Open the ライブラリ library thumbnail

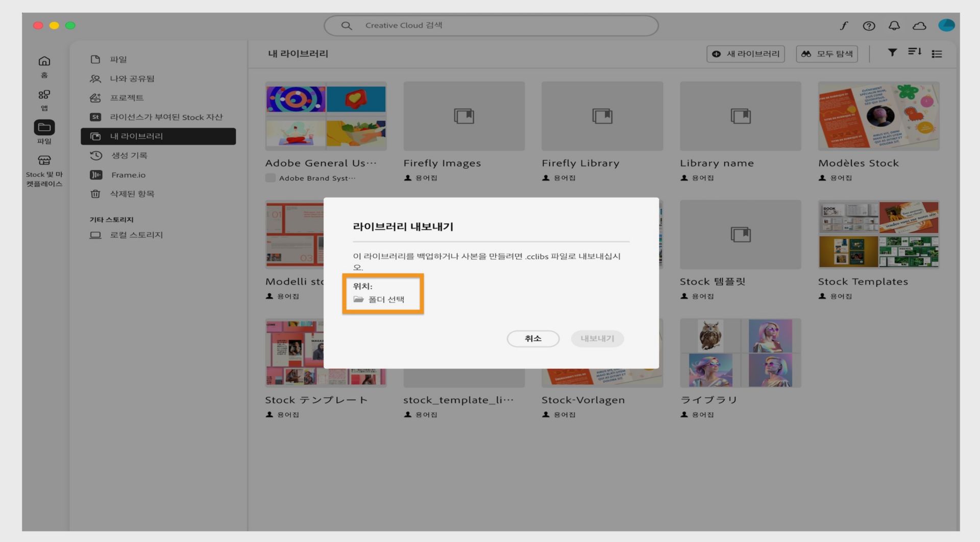coord(741,353)
